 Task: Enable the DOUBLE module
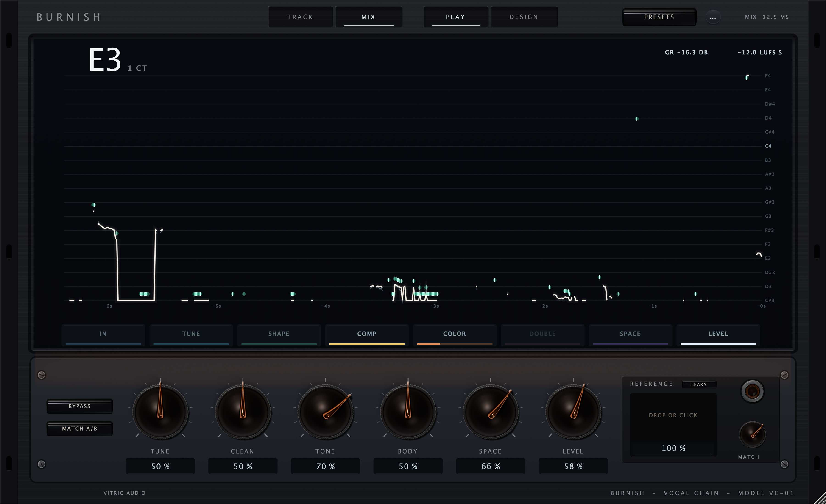pos(542,335)
